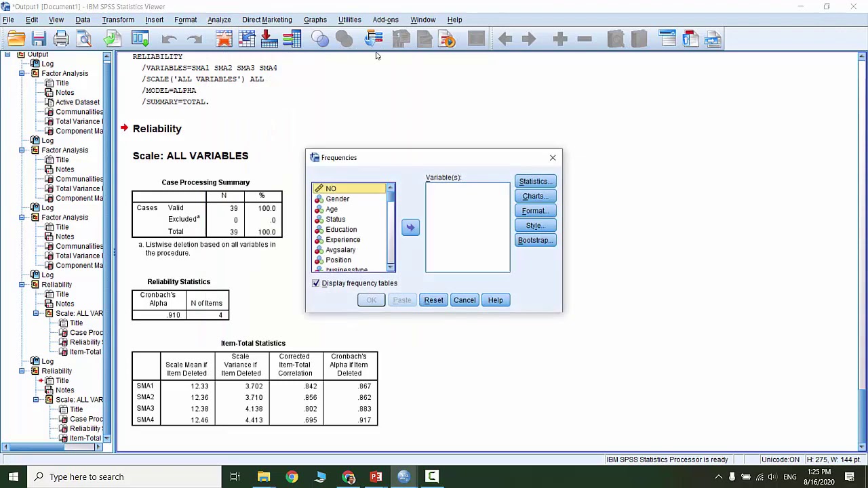Click the variable list vertical scrollbar
Image resolution: width=868 pixels, height=488 pixels.
[391, 227]
